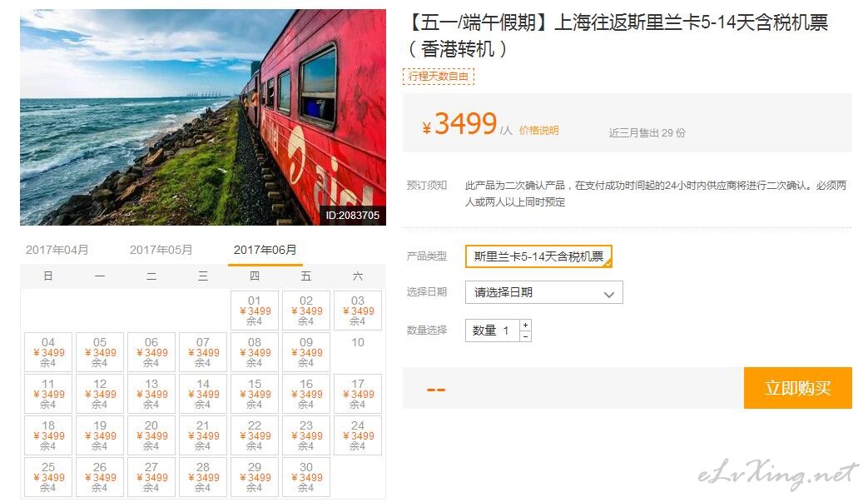Choose June 15 priced ¥3499
868x502 pixels.
point(255,394)
